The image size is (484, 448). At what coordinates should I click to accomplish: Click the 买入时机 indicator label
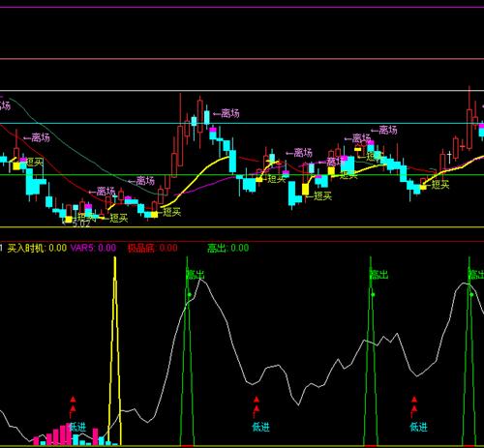click(37, 248)
